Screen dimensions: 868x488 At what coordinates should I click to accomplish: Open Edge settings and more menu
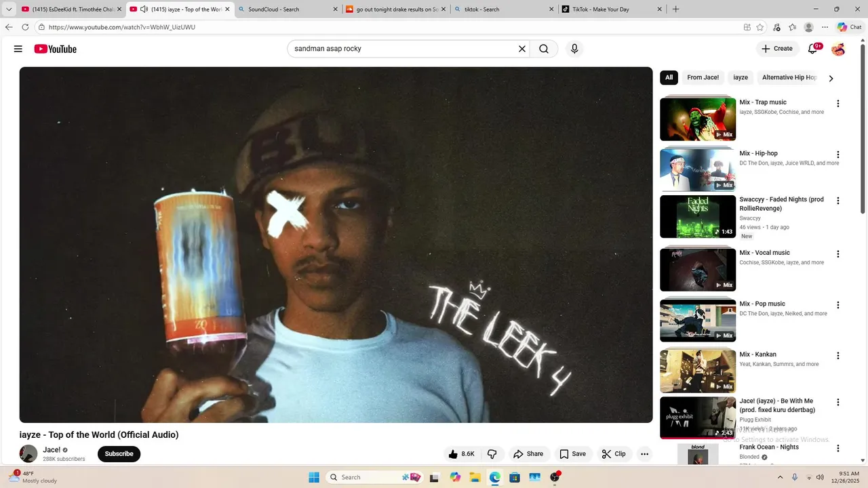825,27
